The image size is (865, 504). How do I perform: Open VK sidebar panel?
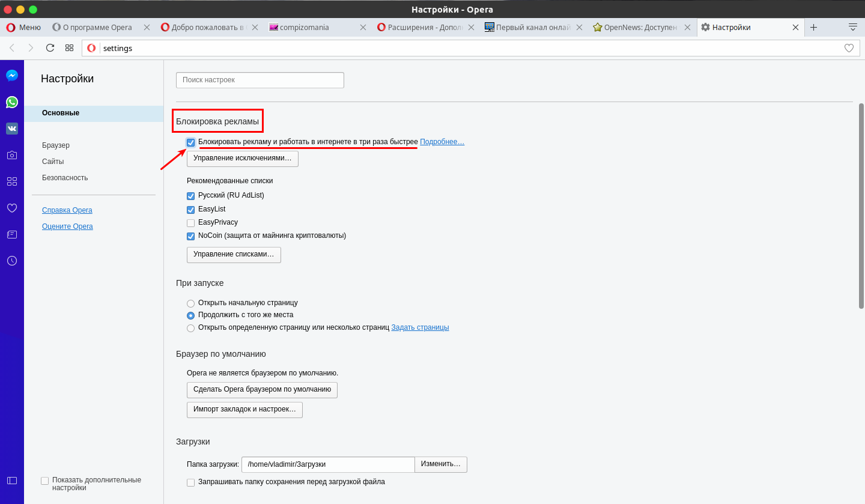click(12, 129)
